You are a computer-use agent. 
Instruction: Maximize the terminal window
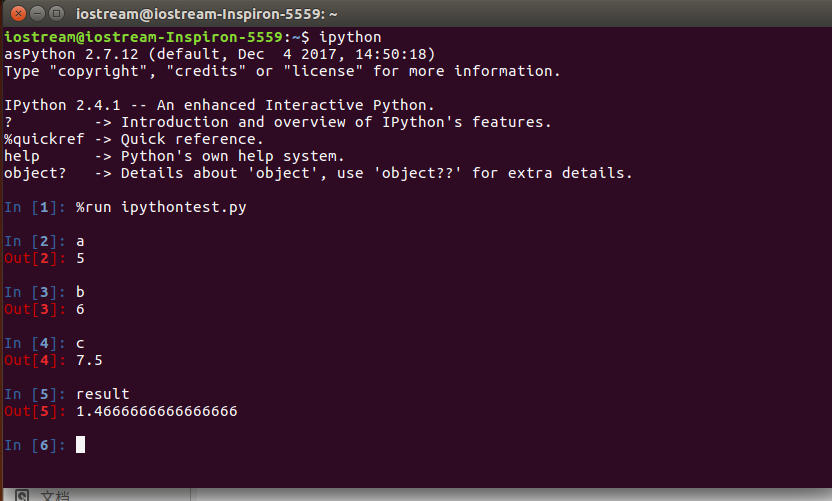pos(56,13)
